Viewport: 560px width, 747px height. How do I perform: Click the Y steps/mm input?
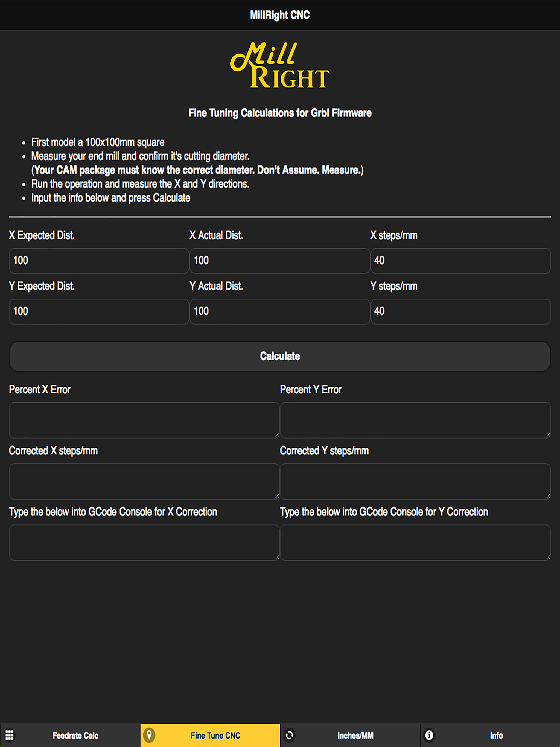coord(461,311)
